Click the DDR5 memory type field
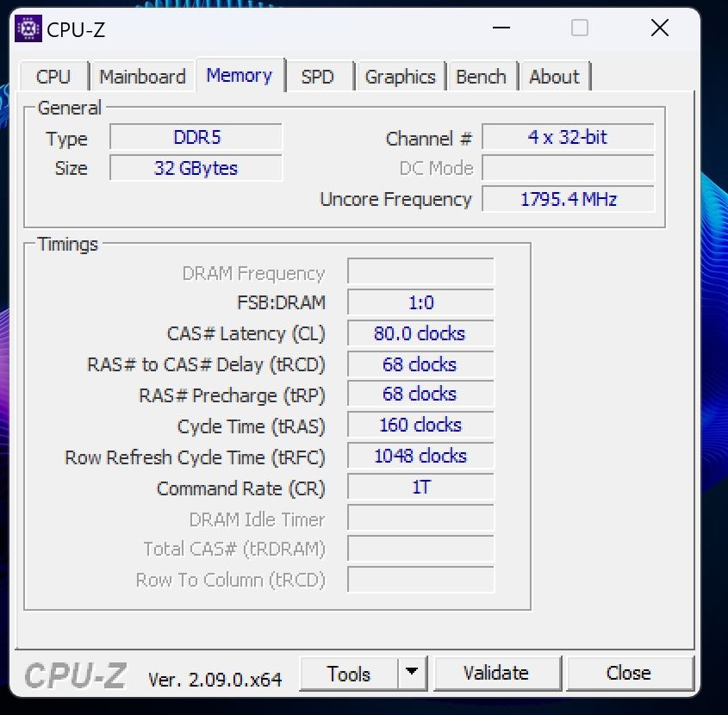The width and height of the screenshot is (728, 715). click(196, 137)
